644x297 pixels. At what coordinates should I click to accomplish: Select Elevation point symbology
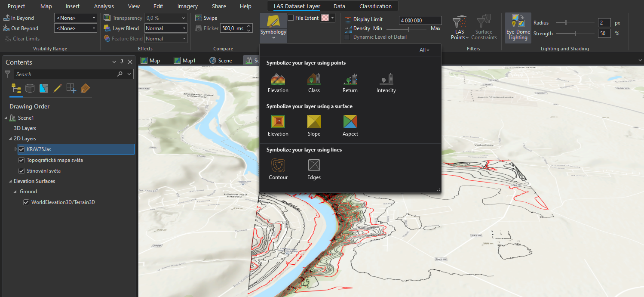(278, 83)
